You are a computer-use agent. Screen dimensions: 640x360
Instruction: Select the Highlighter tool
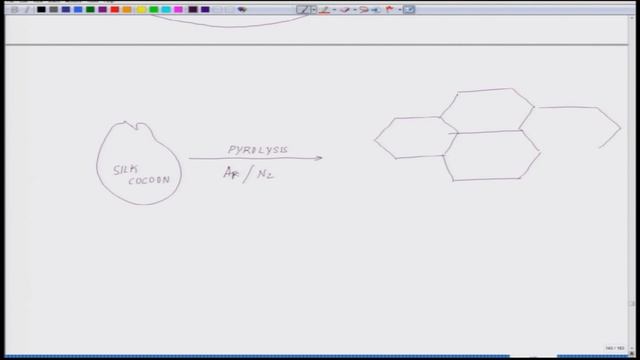(324, 9)
